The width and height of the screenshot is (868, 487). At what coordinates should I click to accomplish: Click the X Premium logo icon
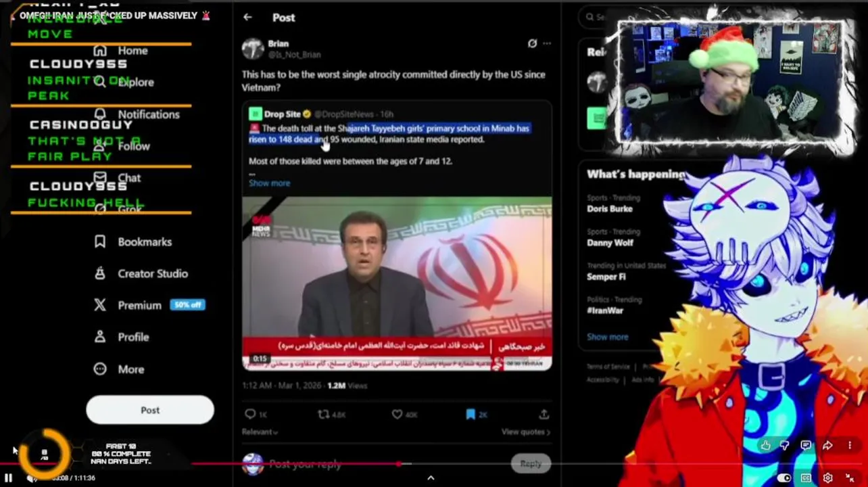coord(100,306)
